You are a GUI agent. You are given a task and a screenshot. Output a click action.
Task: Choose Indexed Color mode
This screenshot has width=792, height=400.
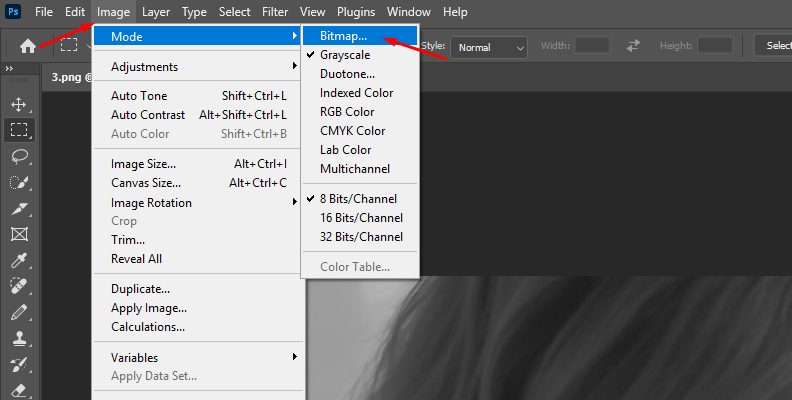[x=360, y=93]
